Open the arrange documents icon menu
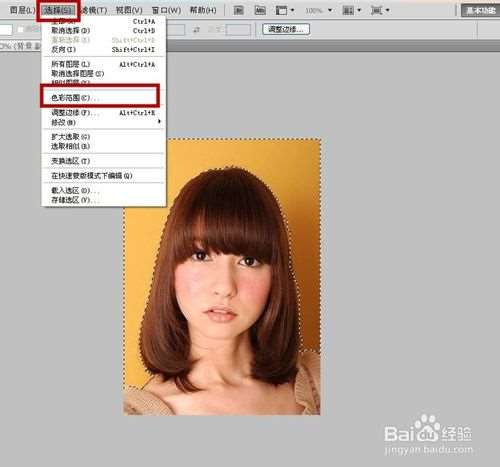The height and width of the screenshot is (467, 500). click(352, 10)
